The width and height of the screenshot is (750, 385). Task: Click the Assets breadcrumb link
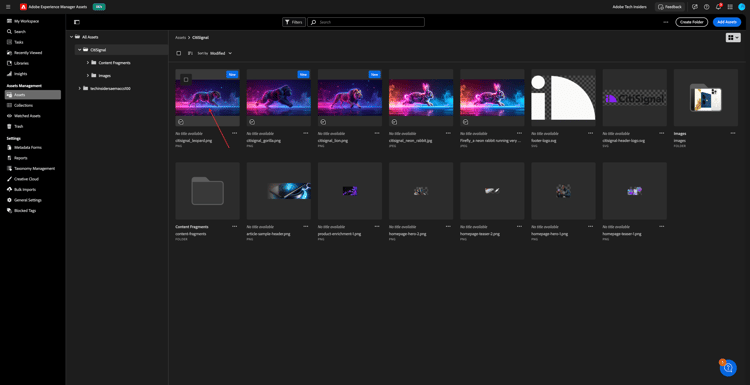(180, 37)
